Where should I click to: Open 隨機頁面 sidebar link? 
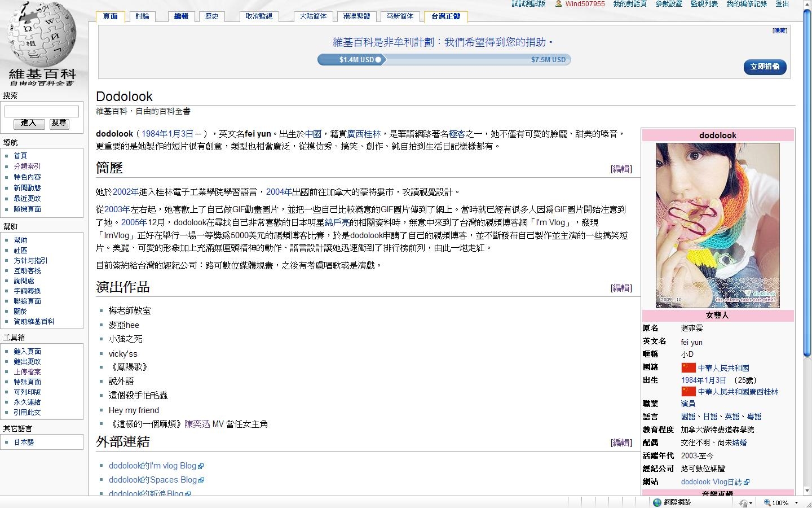pos(27,209)
